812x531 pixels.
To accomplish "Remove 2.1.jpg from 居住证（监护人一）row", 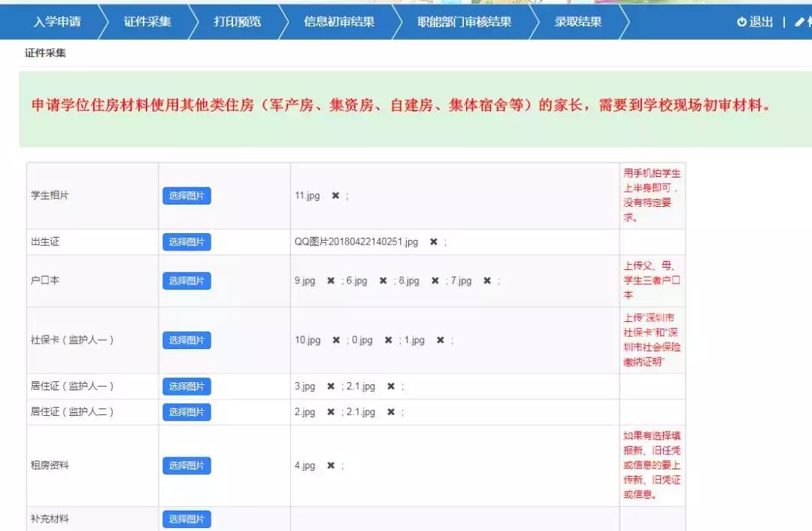I will 392,387.
